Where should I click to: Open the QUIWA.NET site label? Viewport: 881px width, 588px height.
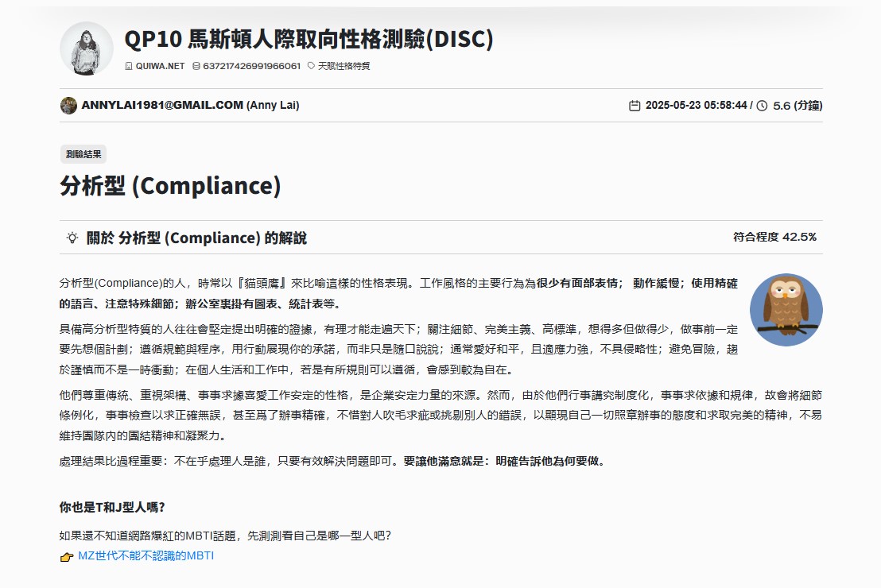point(160,66)
